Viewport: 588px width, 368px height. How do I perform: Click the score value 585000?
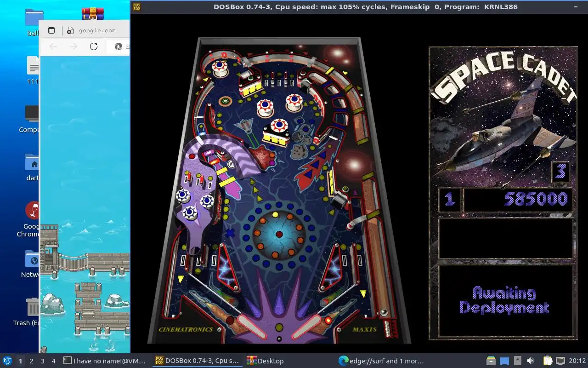[x=536, y=199]
